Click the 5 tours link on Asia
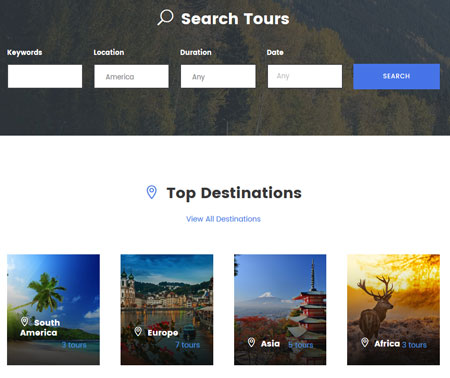 click(x=301, y=345)
